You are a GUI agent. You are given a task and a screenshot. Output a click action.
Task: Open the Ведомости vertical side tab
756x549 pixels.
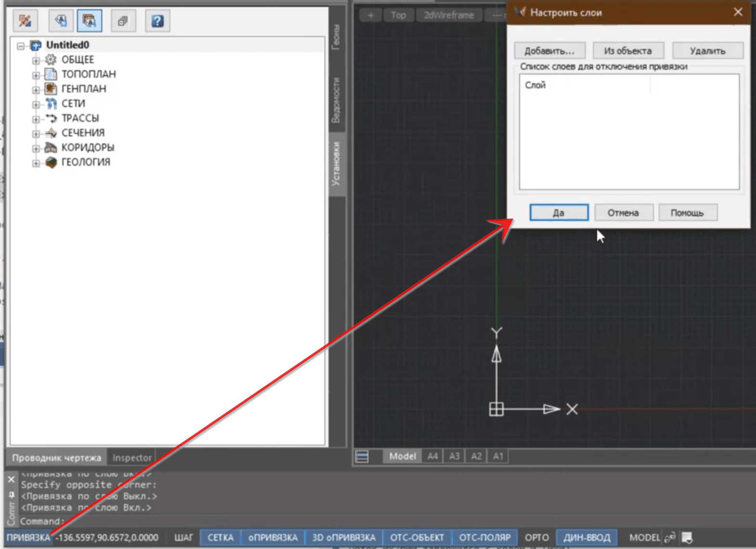pos(336,100)
